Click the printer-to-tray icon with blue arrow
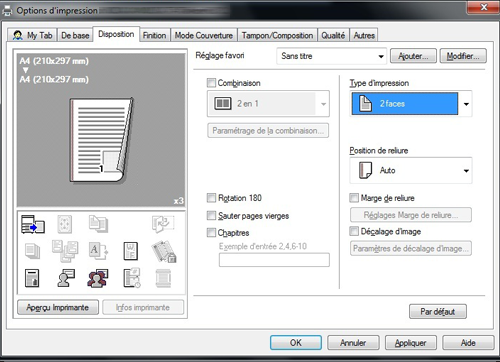This screenshot has width=500, height=362. click(33, 224)
